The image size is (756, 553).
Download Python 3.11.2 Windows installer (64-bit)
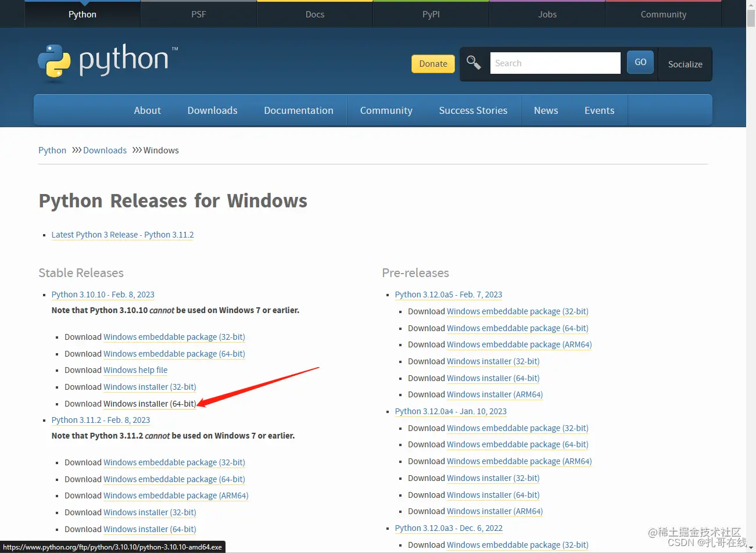pyautogui.click(x=150, y=529)
